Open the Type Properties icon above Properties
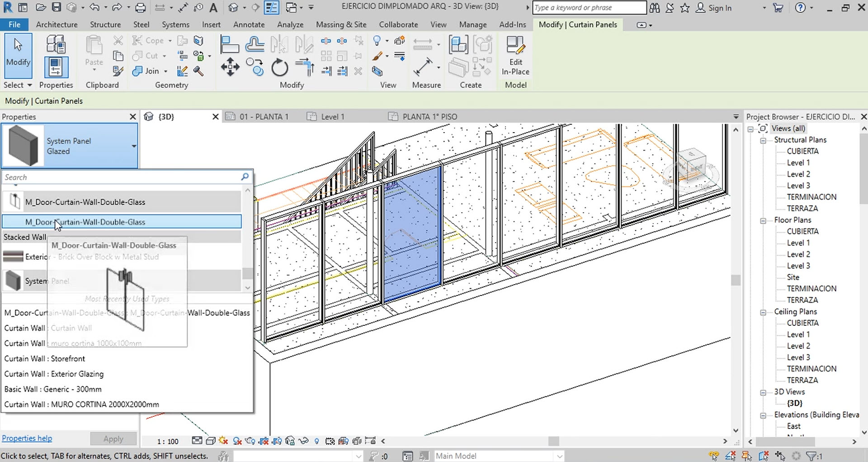868x462 pixels. pyautogui.click(x=56, y=45)
